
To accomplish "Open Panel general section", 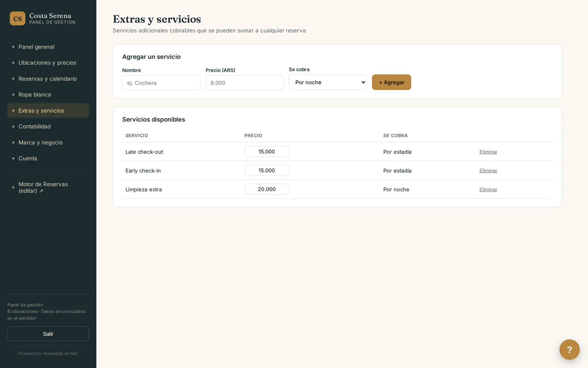I will [x=48, y=47].
